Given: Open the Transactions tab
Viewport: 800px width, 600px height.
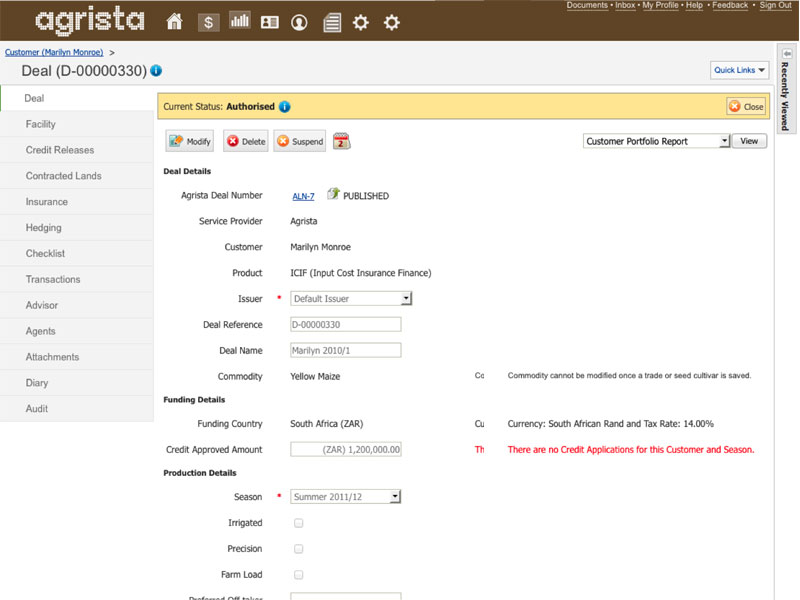Looking at the screenshot, I should tap(77, 279).
